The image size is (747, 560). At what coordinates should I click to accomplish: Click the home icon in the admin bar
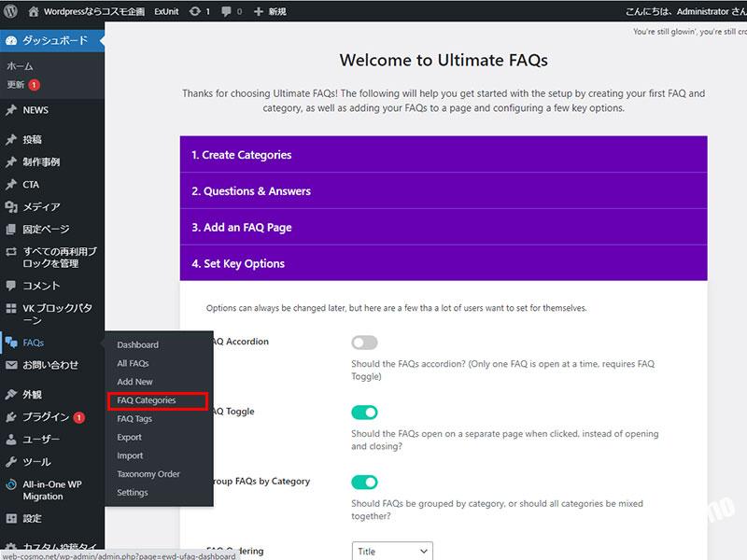tap(35, 11)
